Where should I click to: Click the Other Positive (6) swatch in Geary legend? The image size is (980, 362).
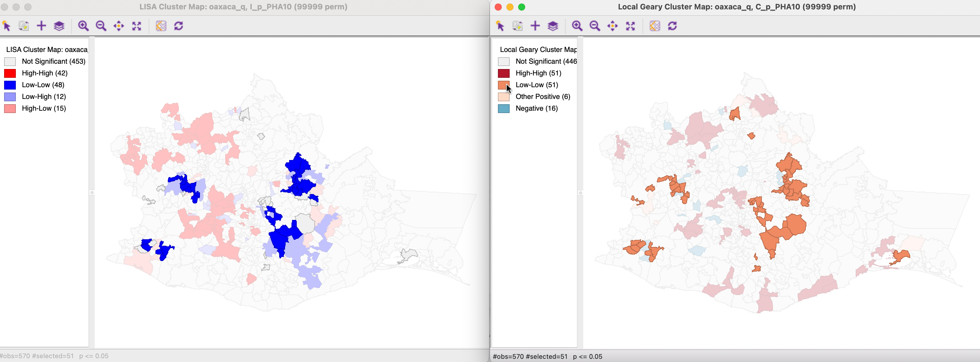coord(504,97)
